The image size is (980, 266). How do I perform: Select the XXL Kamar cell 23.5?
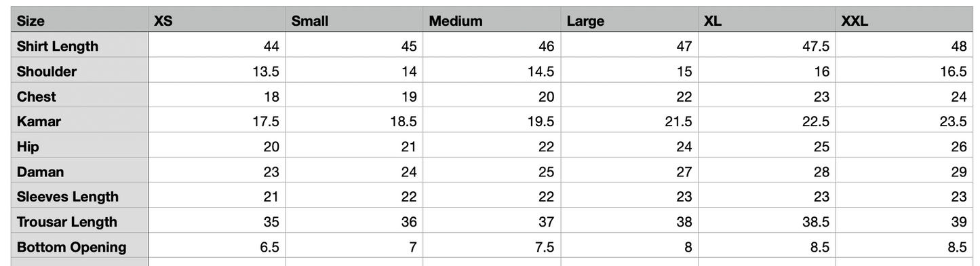pyautogui.click(x=905, y=121)
